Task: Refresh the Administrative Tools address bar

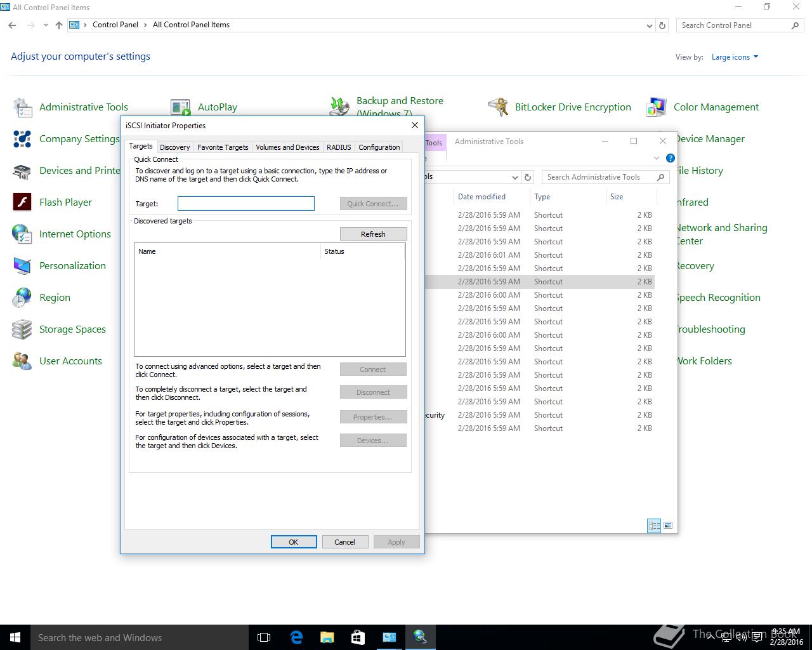Action: click(x=528, y=177)
